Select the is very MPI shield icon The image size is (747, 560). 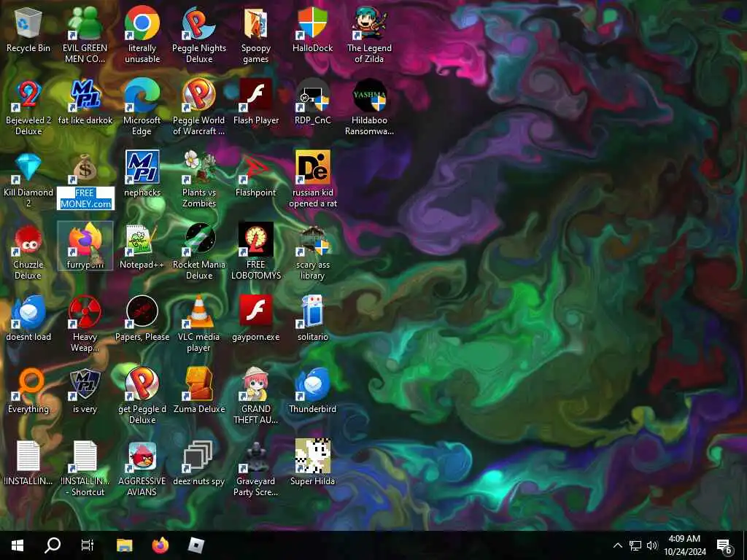coord(85,385)
